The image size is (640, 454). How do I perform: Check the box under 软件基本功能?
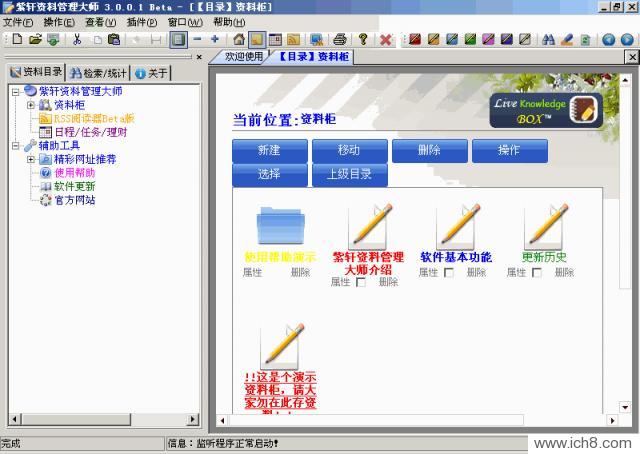pos(449,272)
